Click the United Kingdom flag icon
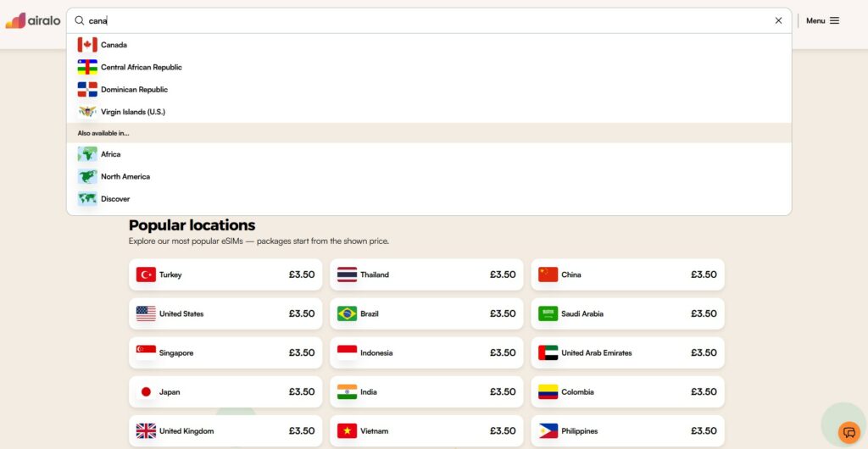Viewport: 868px width, 449px height. 146,430
